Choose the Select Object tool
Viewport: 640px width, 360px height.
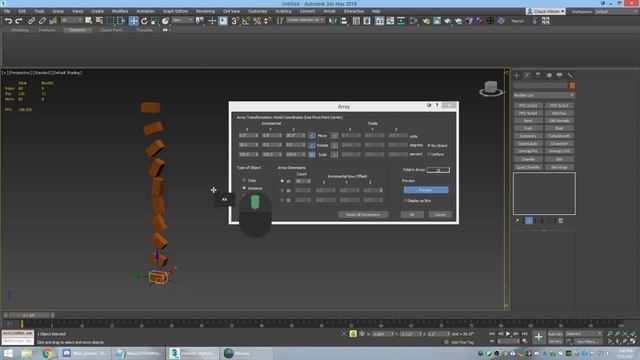(x=89, y=21)
